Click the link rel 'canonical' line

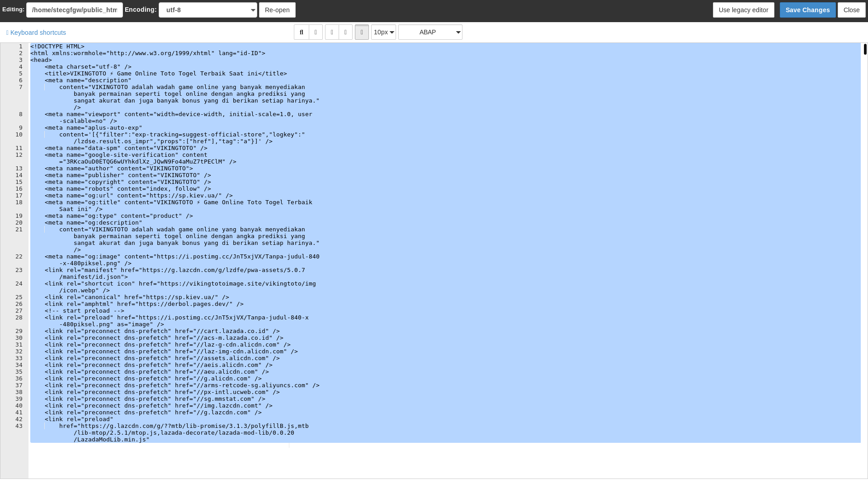[137, 297]
